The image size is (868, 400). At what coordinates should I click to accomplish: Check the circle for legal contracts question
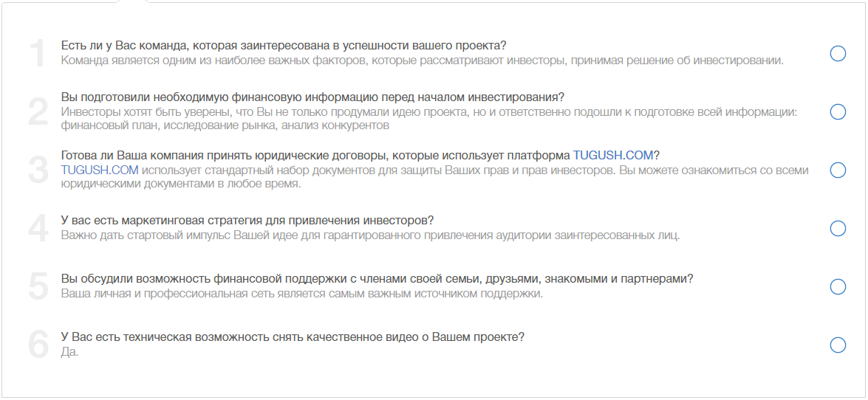click(x=838, y=170)
